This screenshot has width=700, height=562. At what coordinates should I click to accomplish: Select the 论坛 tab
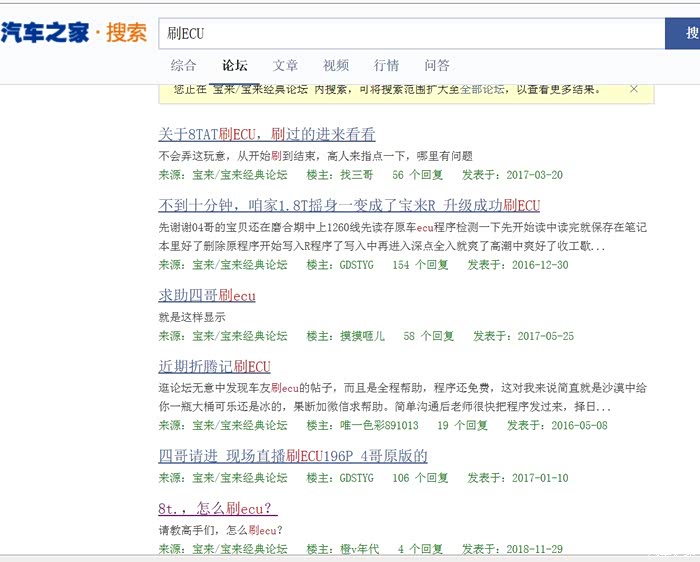(235, 65)
